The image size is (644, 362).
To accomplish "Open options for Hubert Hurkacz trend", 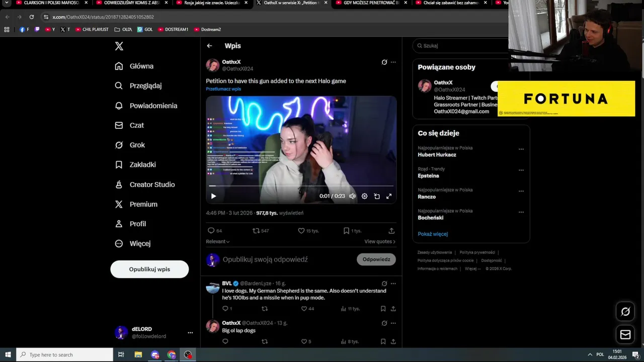I will pyautogui.click(x=521, y=149).
